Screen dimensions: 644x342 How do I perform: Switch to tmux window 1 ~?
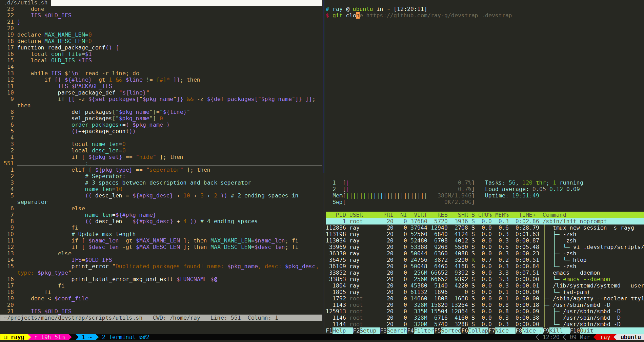click(87, 337)
